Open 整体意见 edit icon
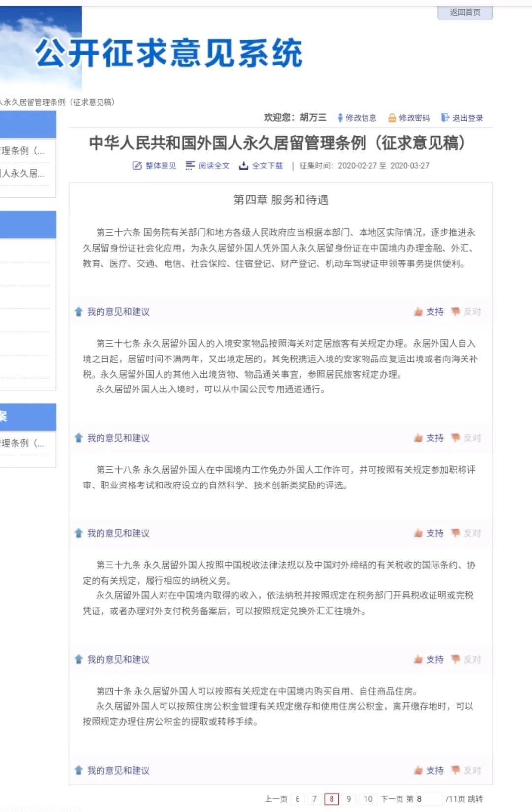Screen dimensions: 532x812 coord(137,166)
